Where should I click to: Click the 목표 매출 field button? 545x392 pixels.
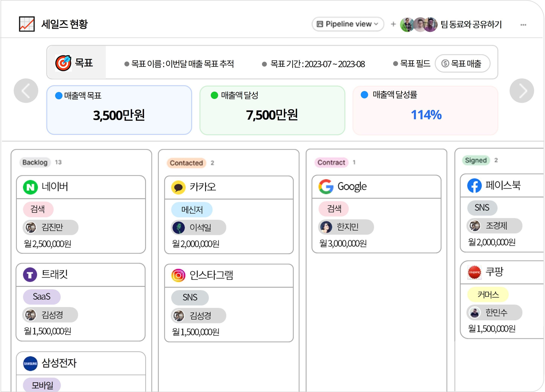pos(462,63)
